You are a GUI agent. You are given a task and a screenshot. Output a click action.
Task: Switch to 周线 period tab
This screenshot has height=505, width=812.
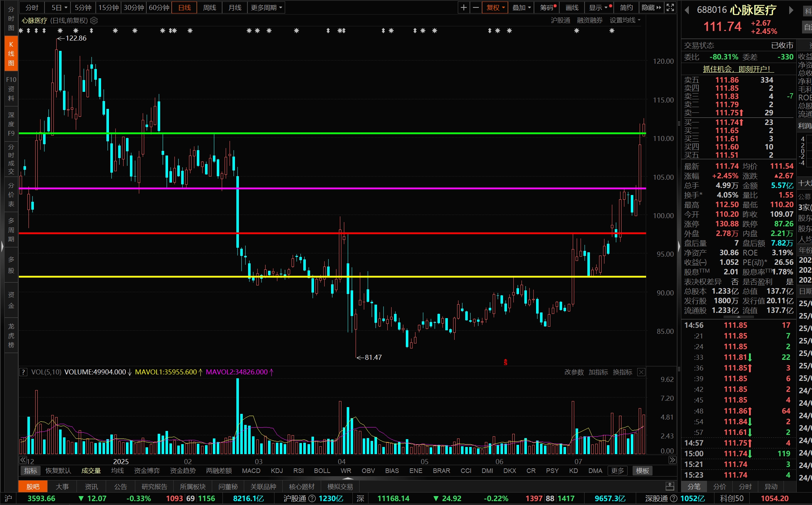209,7
